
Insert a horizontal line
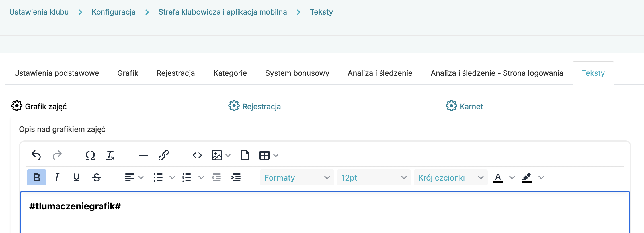(x=143, y=155)
